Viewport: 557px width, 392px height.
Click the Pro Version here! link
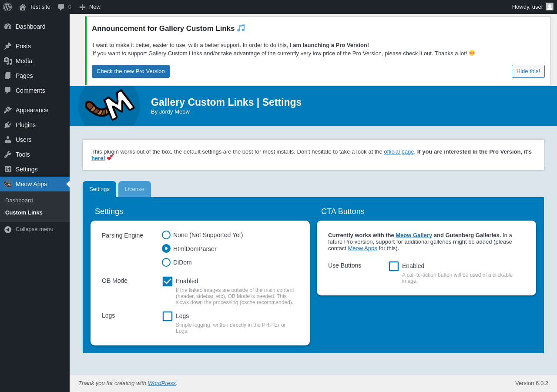coord(98,158)
